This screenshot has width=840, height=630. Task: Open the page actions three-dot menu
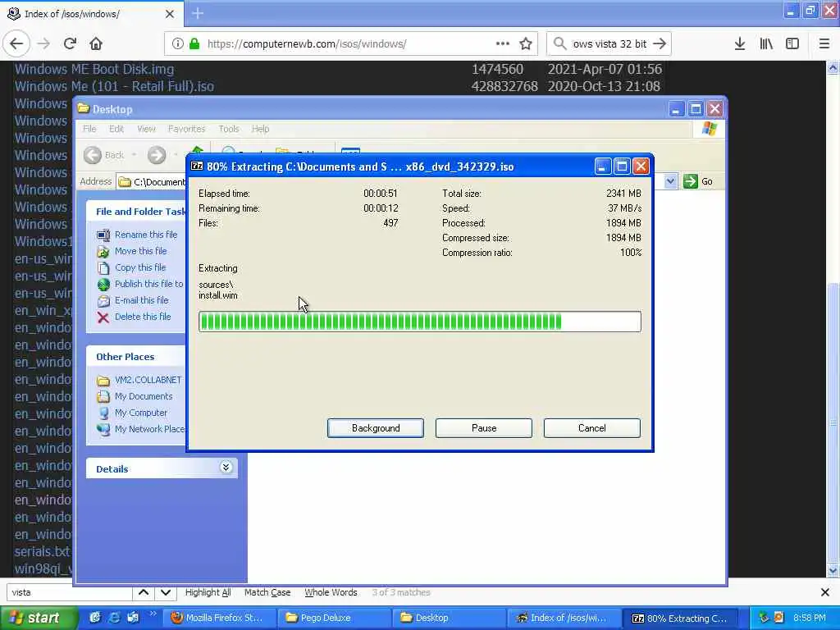(x=503, y=43)
